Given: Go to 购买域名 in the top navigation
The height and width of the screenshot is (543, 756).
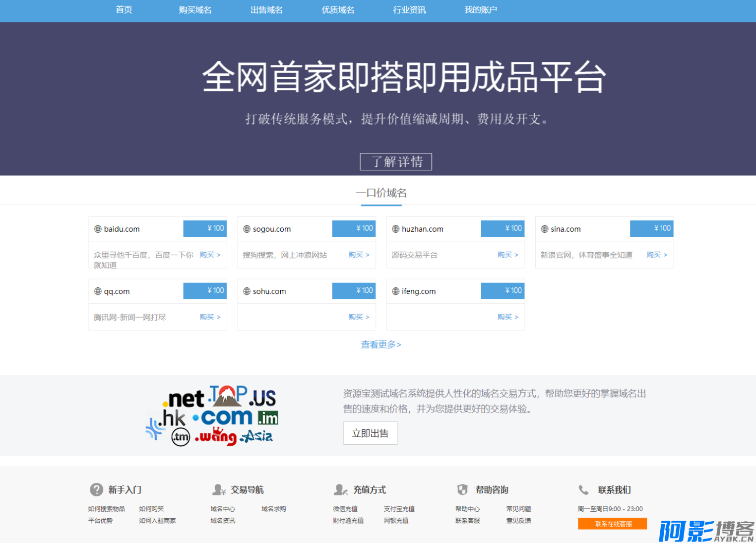Looking at the screenshot, I should coord(195,10).
